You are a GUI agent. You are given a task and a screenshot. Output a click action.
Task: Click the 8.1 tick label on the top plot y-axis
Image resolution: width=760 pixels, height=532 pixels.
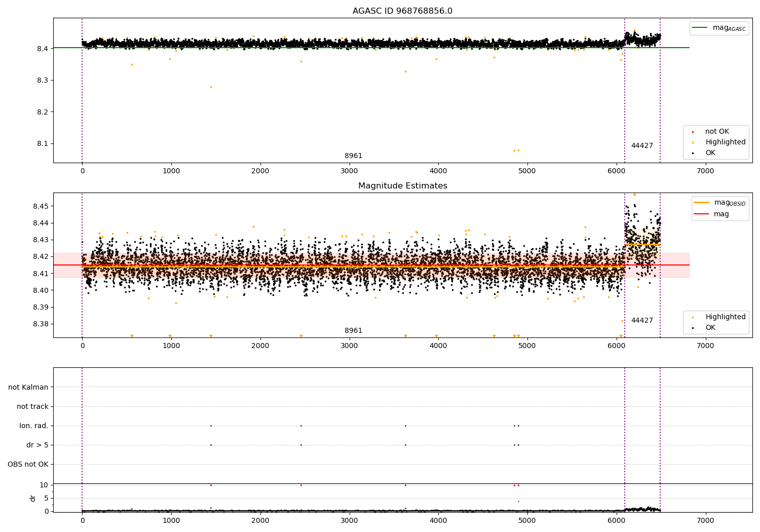click(42, 143)
